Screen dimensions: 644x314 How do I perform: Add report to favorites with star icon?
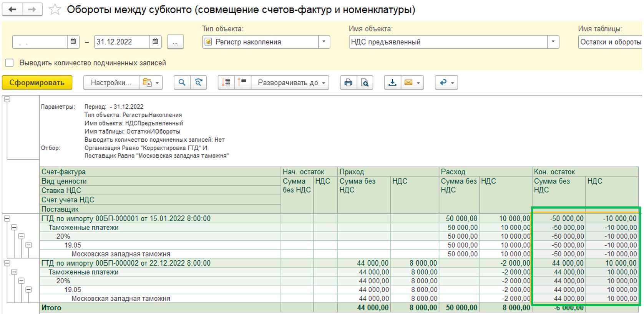tap(55, 10)
